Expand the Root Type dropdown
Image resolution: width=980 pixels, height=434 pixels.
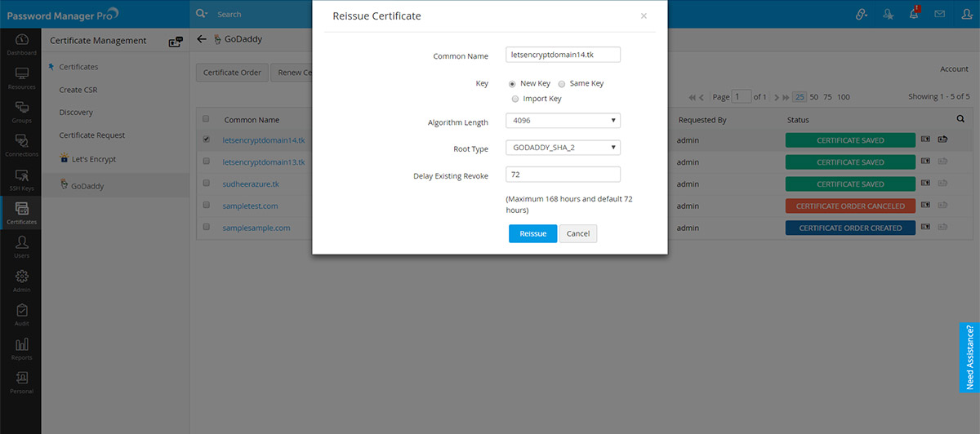coord(563,148)
